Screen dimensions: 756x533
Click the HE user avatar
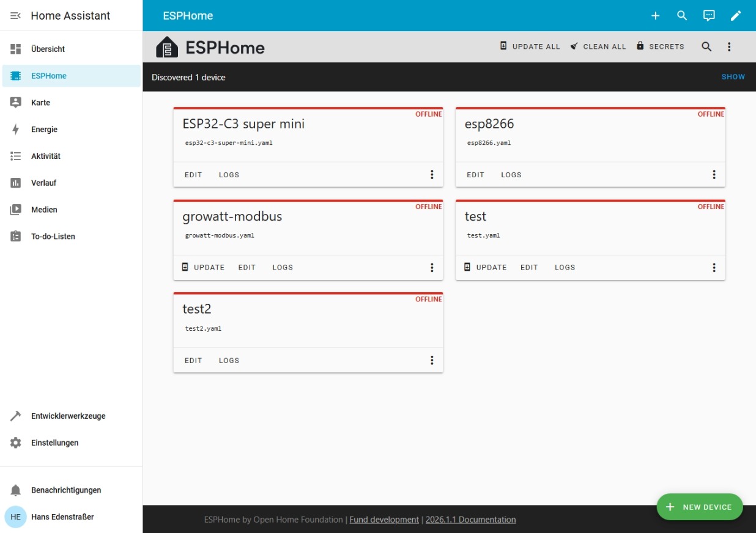pyautogui.click(x=16, y=517)
